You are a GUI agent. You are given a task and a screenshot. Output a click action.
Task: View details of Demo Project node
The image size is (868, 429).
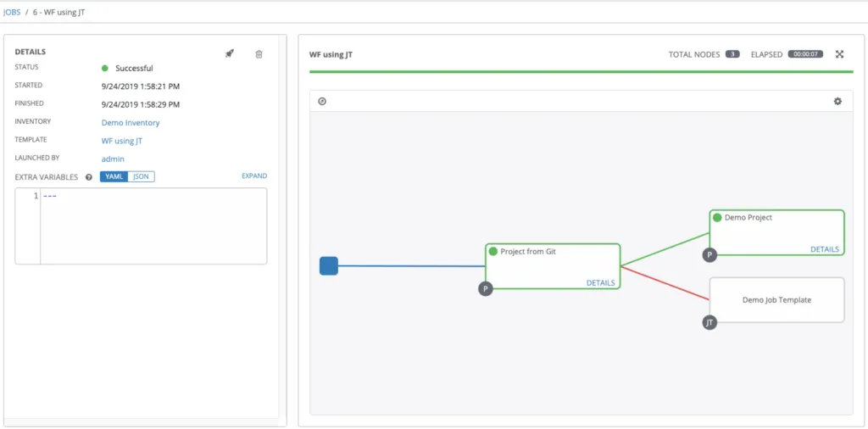824,249
